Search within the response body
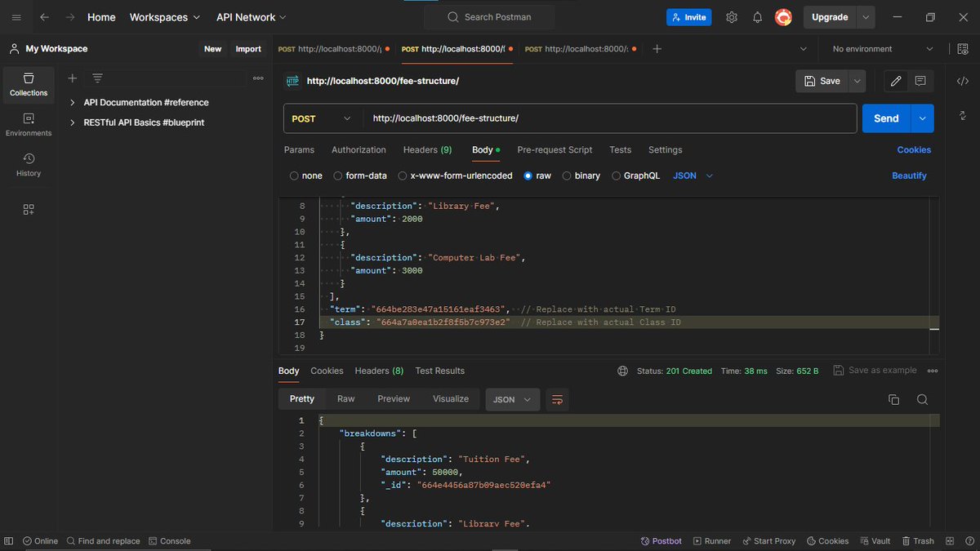Image resolution: width=980 pixels, height=551 pixels. pos(922,399)
